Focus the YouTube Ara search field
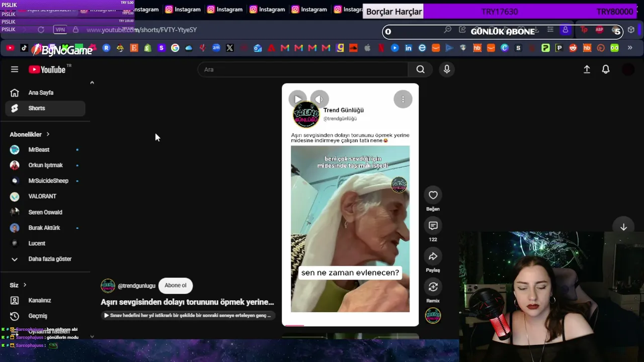This screenshot has height=362, width=644. click(303, 69)
